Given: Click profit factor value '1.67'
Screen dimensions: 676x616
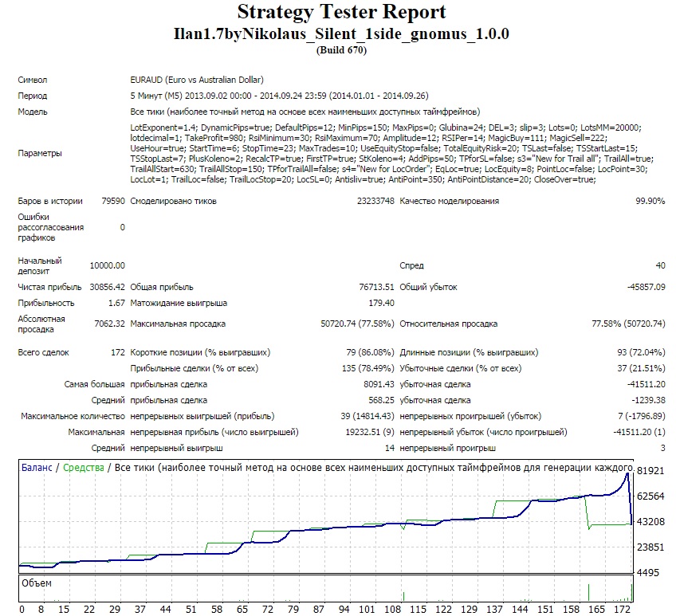Looking at the screenshot, I should pyautogui.click(x=116, y=303).
